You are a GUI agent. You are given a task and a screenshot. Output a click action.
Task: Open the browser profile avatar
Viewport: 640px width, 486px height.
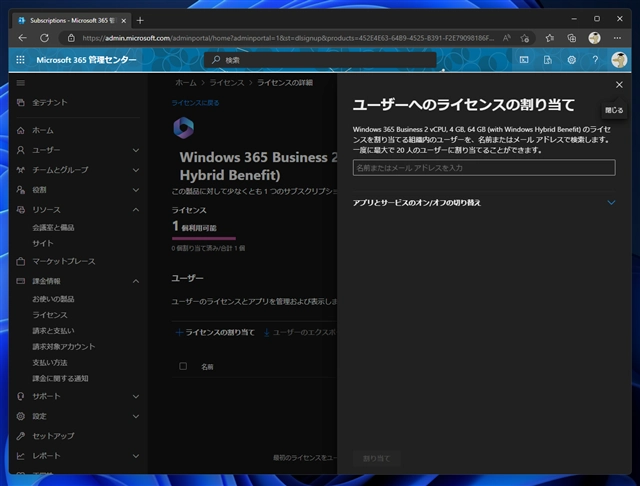click(x=594, y=38)
